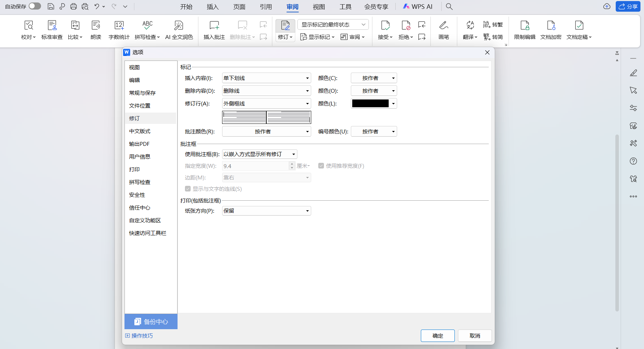Select Spelling Check (拼写检查) in options sidebar
The image size is (644, 349).
pyautogui.click(x=140, y=182)
